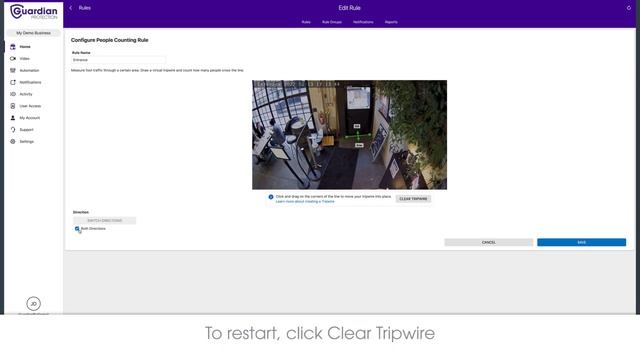Open the Rules tab in header
The height and width of the screenshot is (360, 640).
coord(306,22)
